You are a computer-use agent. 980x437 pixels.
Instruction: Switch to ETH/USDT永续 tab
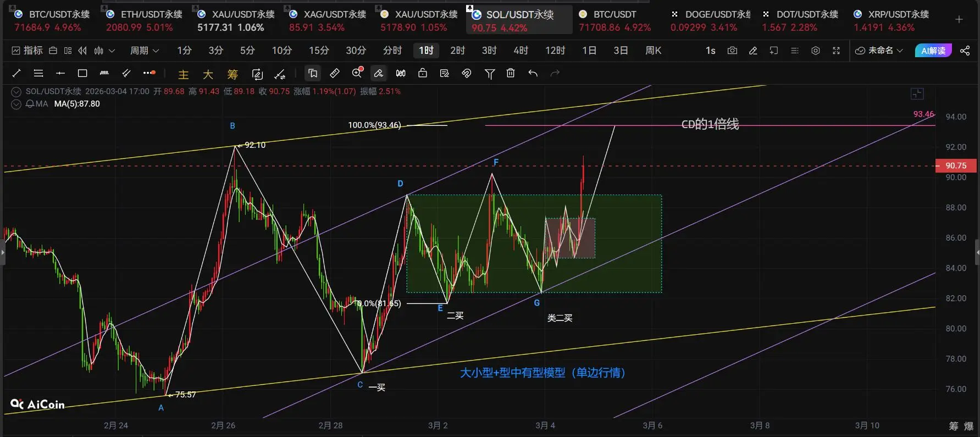[x=144, y=20]
